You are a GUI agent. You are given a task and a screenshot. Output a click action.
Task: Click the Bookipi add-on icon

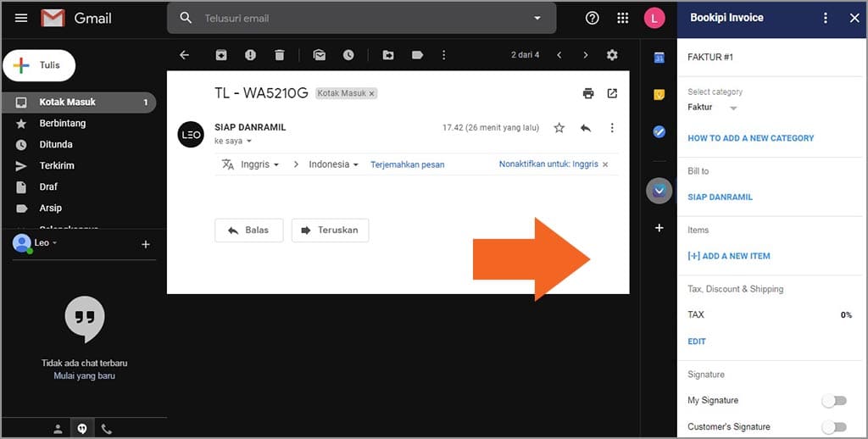coord(659,191)
